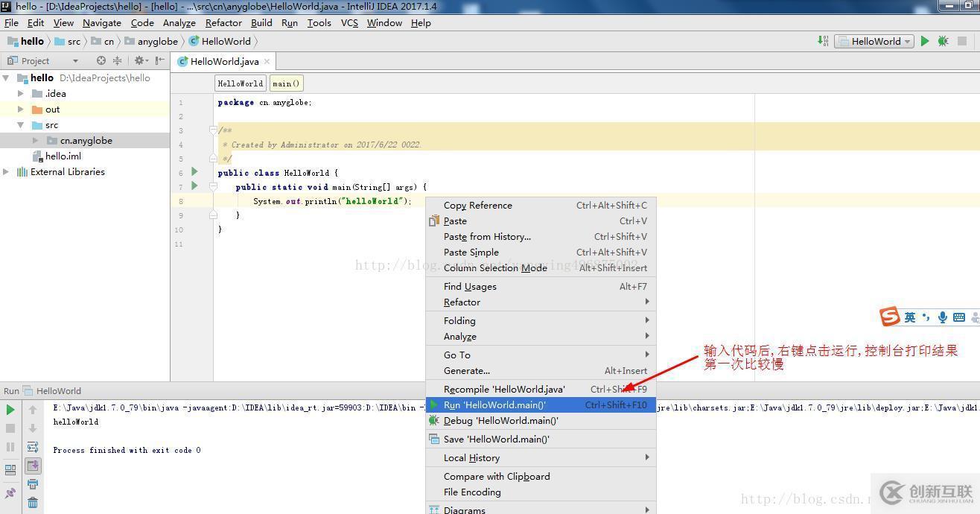Screen dimensions: 980x514
Task: Choose Recompile 'HelloWorld.java' in context menu
Action: (540, 389)
